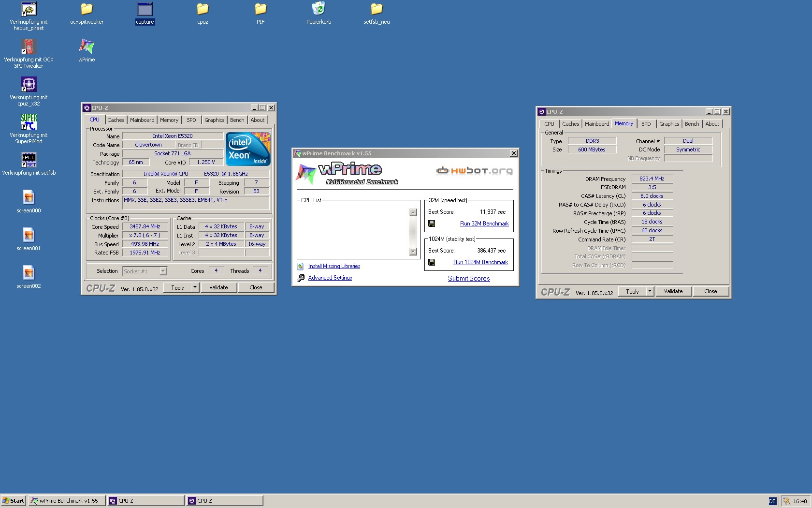Open Mainboard tab in left CPU-Z
The image size is (812, 508).
coord(142,120)
